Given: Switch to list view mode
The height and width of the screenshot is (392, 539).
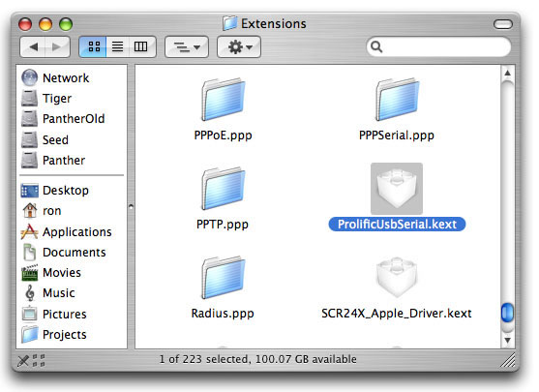Looking at the screenshot, I should (117, 46).
